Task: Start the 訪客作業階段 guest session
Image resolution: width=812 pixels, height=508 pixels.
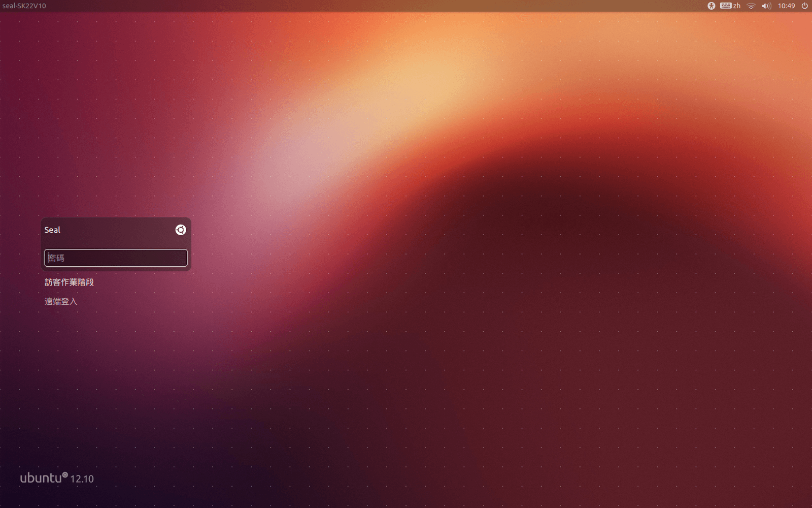Action: point(68,282)
